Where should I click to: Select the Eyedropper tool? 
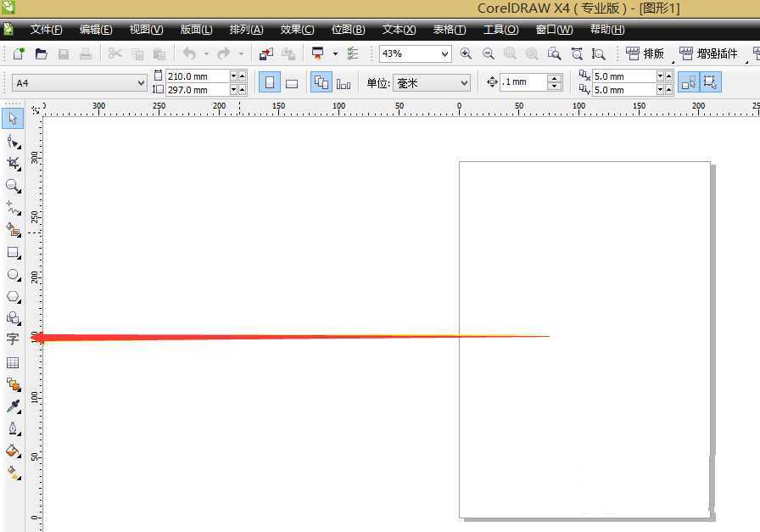coord(13,406)
